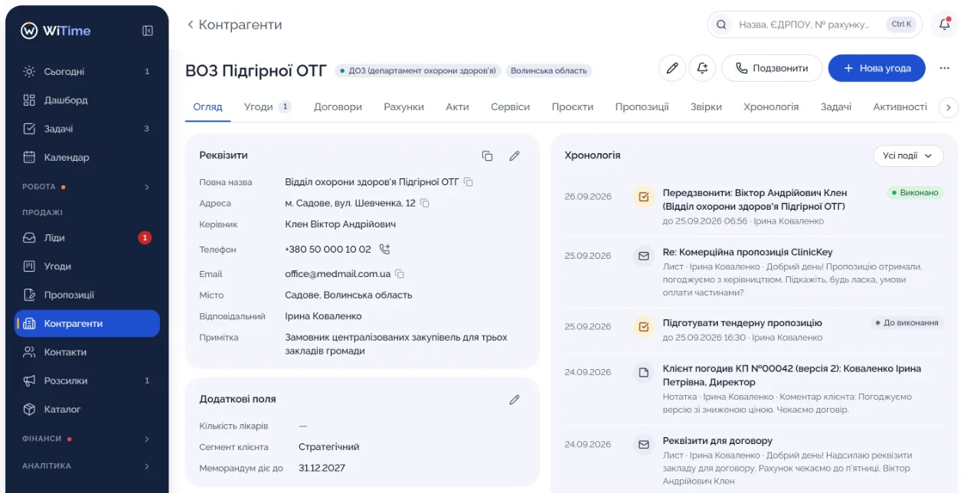This screenshot has height=493, width=980.
Task: Click the phone number +380 50 000 10 02
Action: point(328,250)
